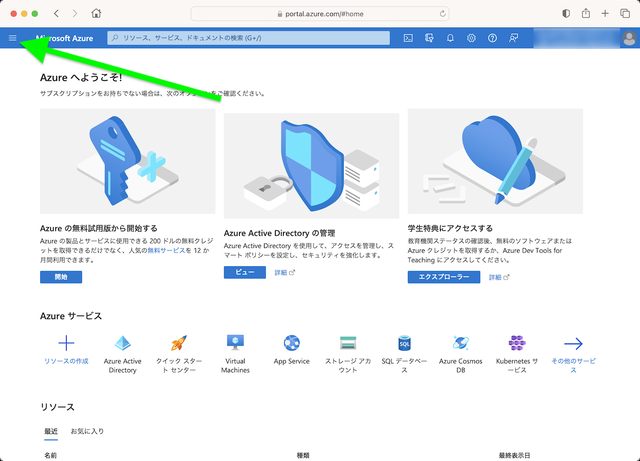Show Safari's tab overview icon
640x461 pixels.
625,13
